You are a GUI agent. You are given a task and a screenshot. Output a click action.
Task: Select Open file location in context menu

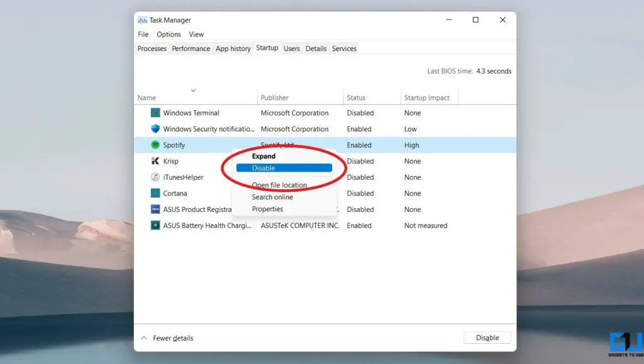(279, 185)
